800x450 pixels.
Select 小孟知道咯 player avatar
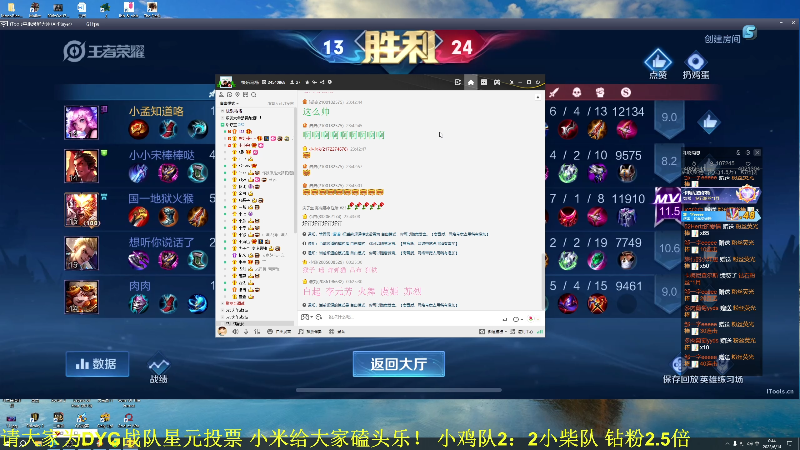coord(81,122)
